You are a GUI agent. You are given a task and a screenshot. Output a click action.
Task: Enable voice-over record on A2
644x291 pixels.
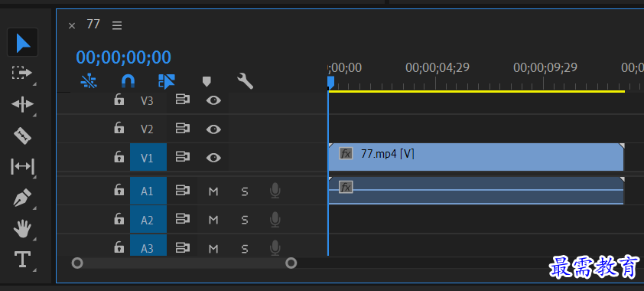pos(275,220)
